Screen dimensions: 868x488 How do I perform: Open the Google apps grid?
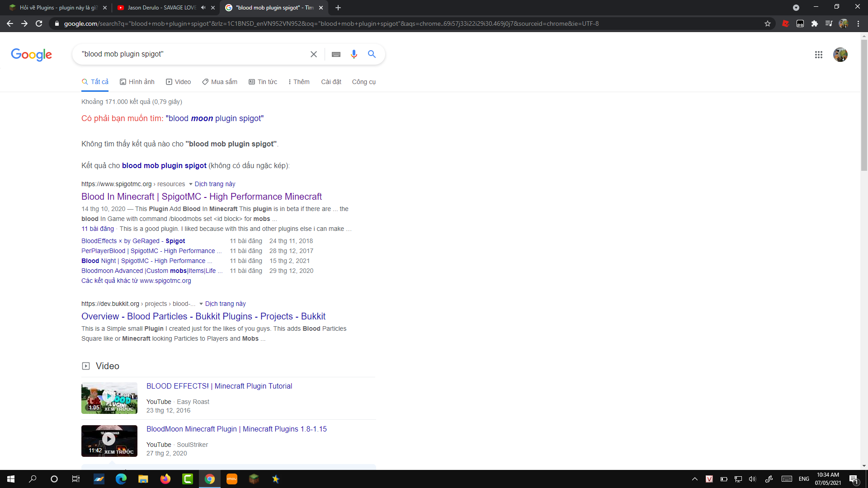click(818, 55)
